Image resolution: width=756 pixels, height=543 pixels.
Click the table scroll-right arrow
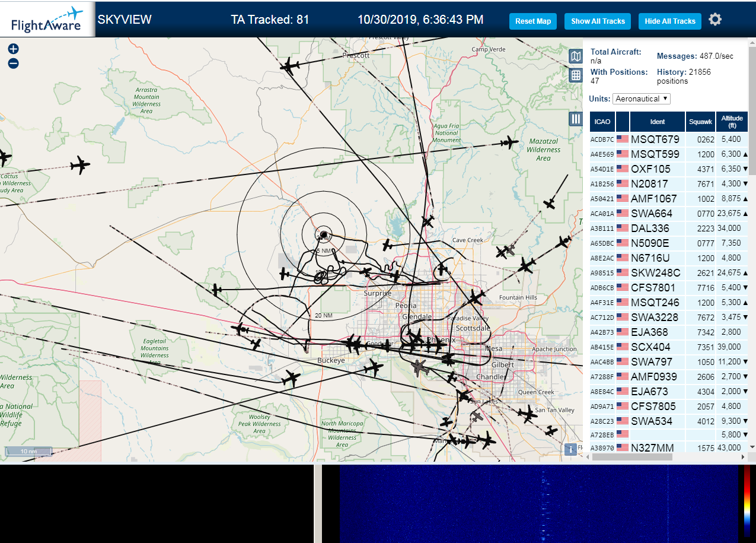744,457
